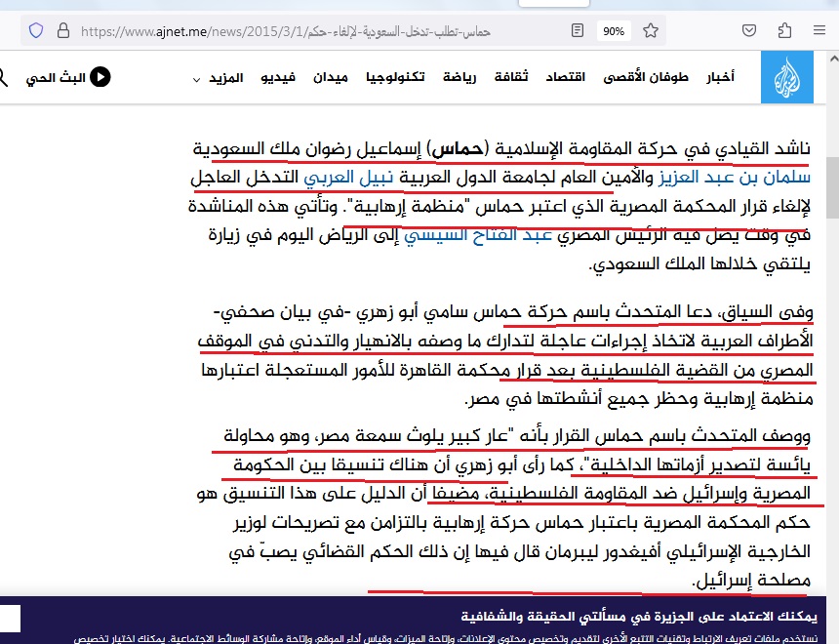Open the browser extensions puzzle icon

pos(784,30)
